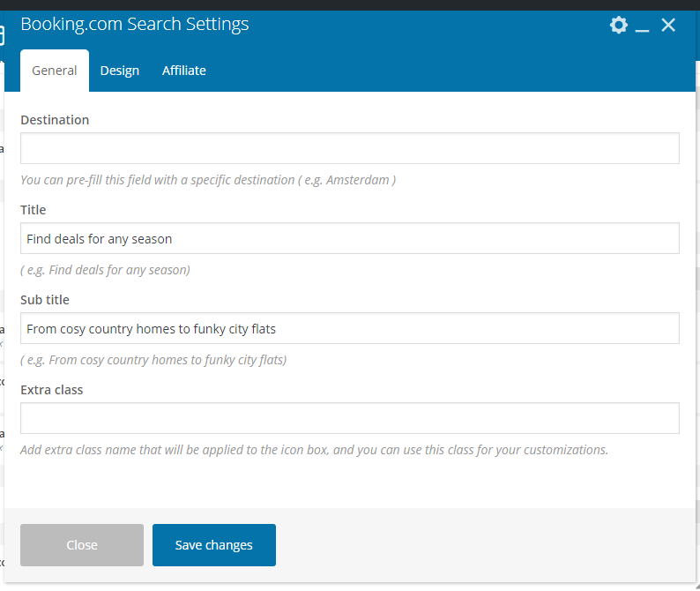This screenshot has height=591, width=700.
Task: Edit the Sub title field
Action: (349, 328)
